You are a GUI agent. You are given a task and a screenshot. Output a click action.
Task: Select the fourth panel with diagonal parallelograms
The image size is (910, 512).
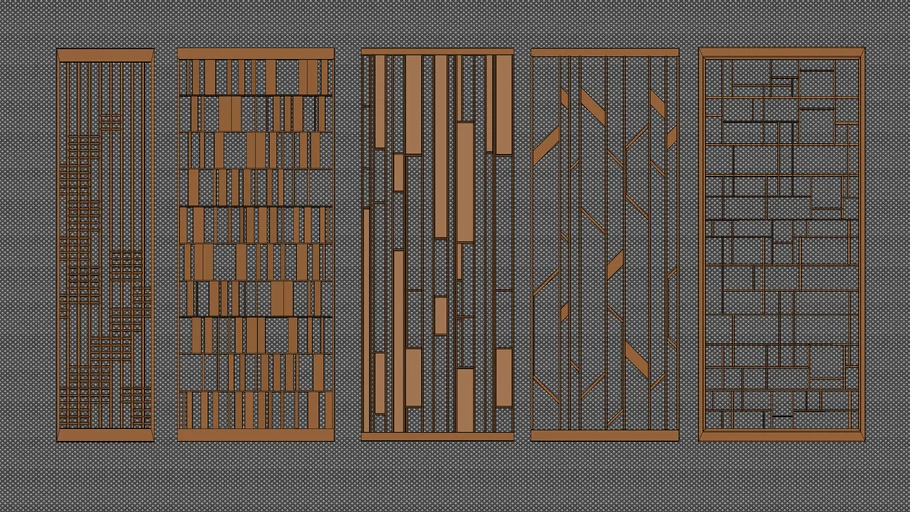[604, 245]
